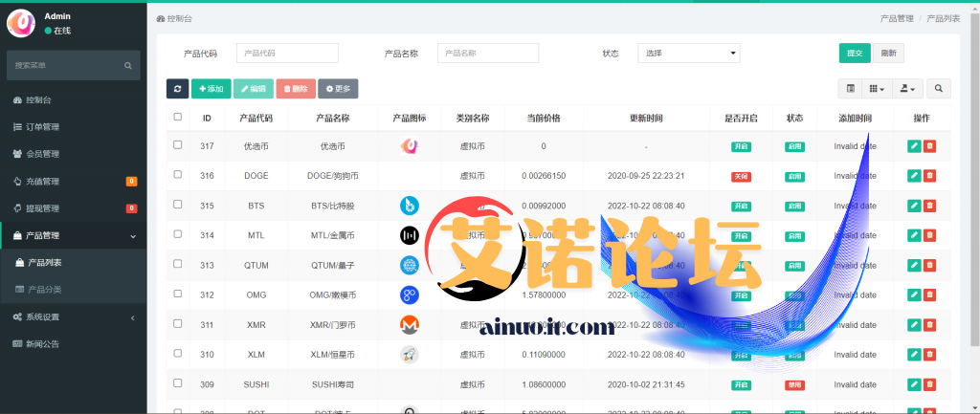This screenshot has height=414, width=980.
Task: Check the box for row 313 QTUM
Action: [x=177, y=264]
